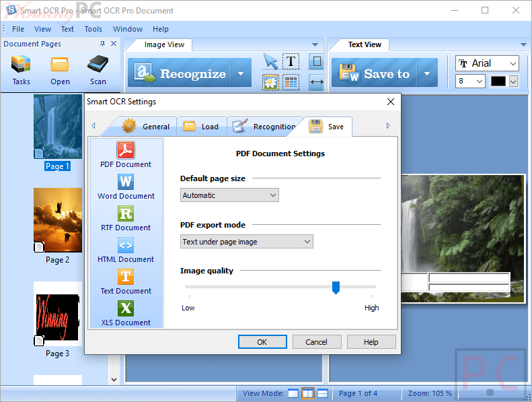This screenshot has height=402, width=532.
Task: Choose PDF Document in the Save settings list
Action: [126, 155]
